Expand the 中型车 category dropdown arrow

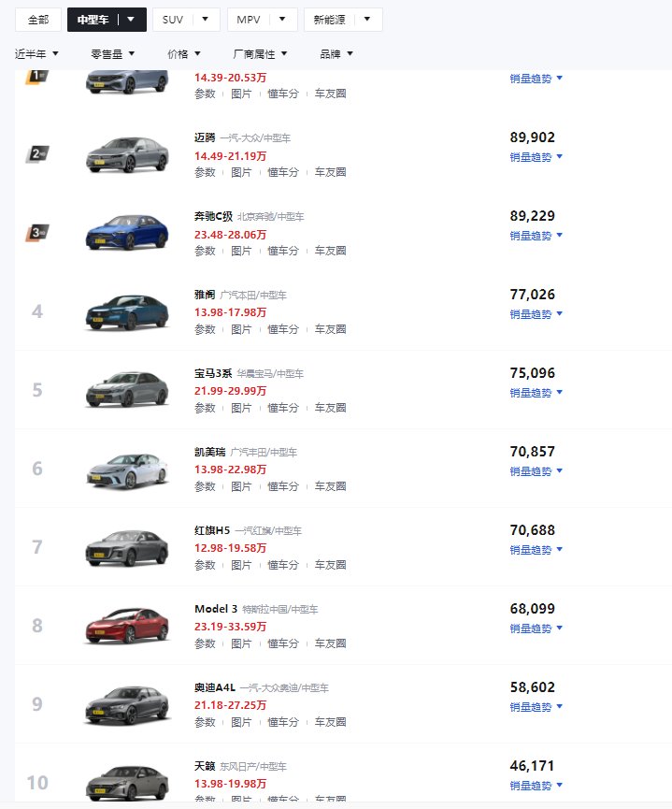pos(132,20)
